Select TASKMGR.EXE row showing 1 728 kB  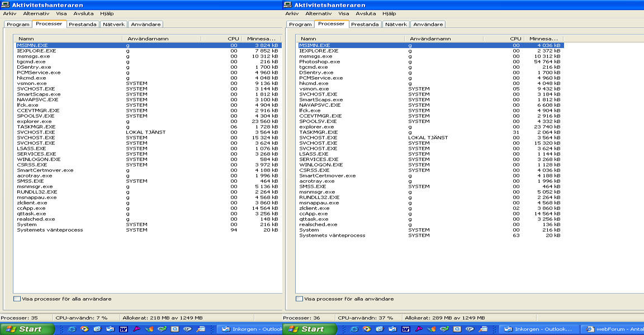coord(148,127)
